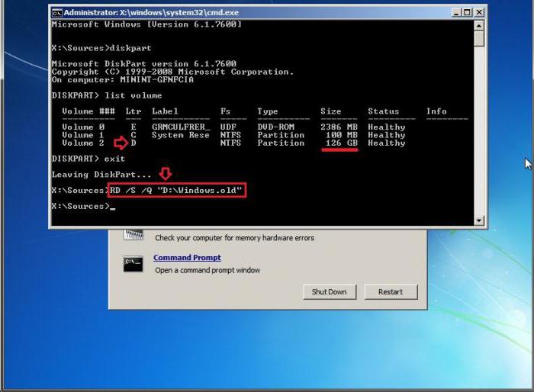The image size is (534, 392).
Task: Click the memory diagnostic chip icon
Action: click(133, 233)
